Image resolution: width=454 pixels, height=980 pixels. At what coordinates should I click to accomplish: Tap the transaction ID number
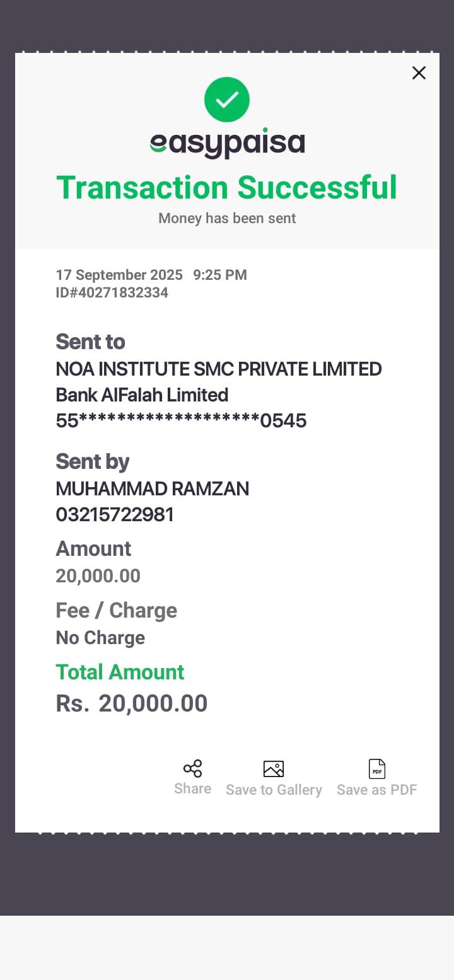pos(112,292)
